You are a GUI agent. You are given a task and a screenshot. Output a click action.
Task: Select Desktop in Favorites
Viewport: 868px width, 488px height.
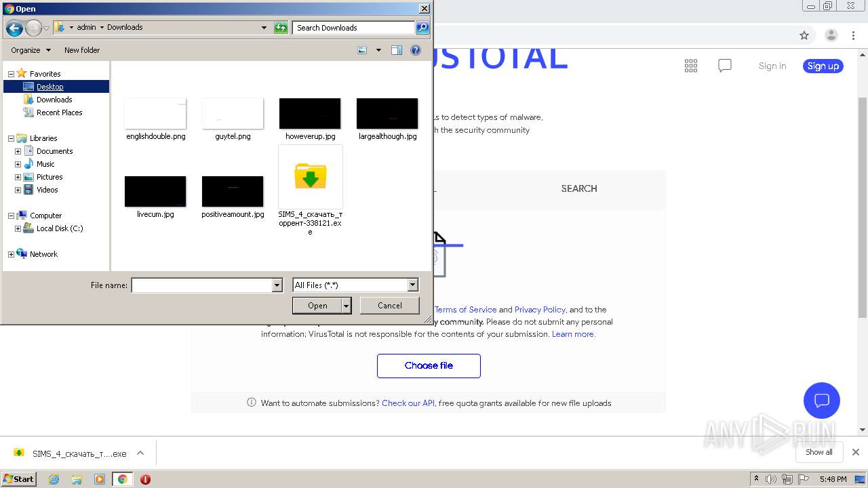50,87
